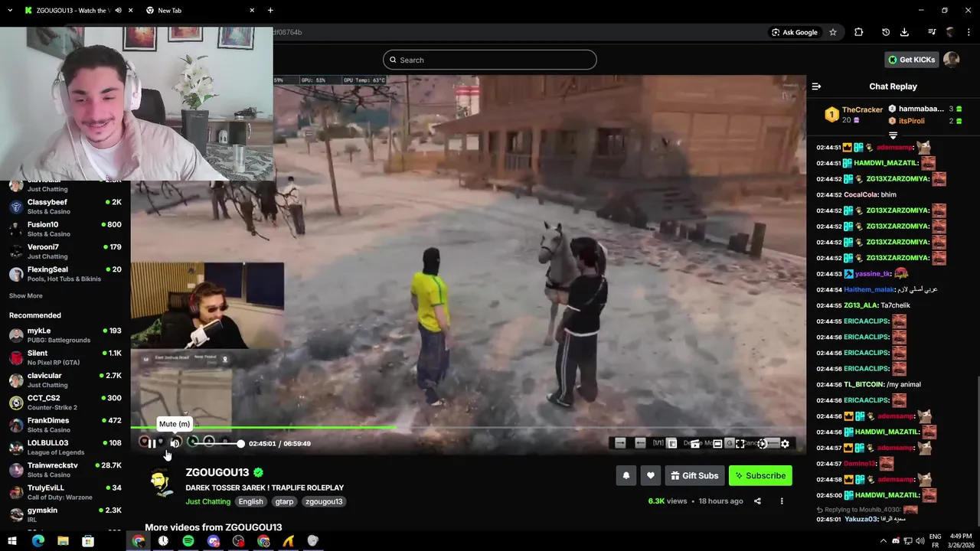This screenshot has width=980, height=551.
Task: Open Chrome extensions puzzle icon
Action: (858, 32)
